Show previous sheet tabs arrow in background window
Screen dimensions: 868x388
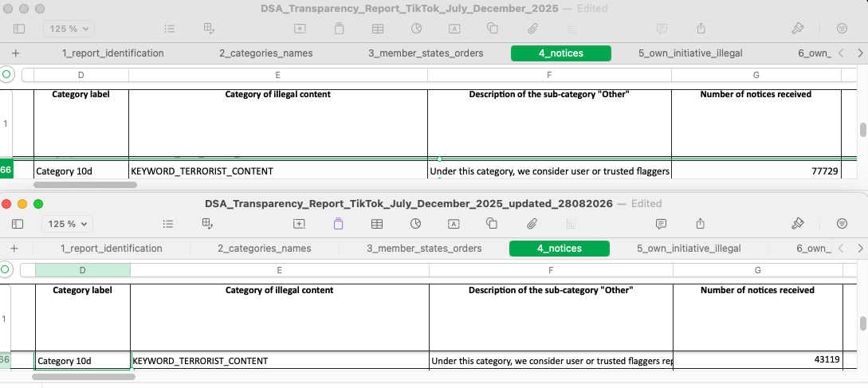[841, 53]
